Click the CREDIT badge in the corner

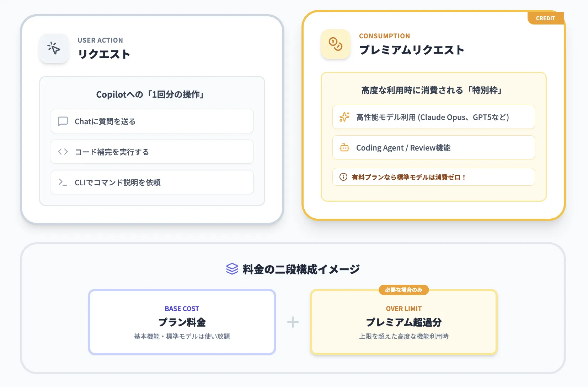click(545, 18)
